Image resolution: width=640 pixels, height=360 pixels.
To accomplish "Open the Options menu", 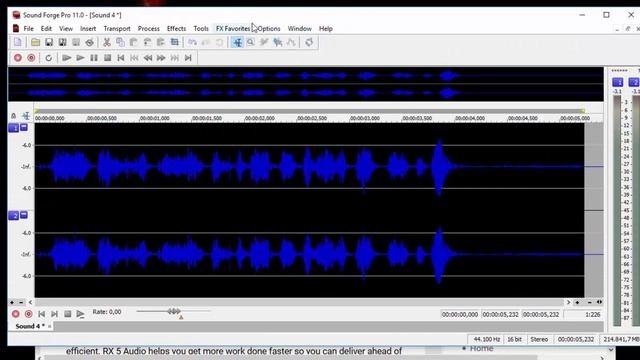I will pos(269,29).
